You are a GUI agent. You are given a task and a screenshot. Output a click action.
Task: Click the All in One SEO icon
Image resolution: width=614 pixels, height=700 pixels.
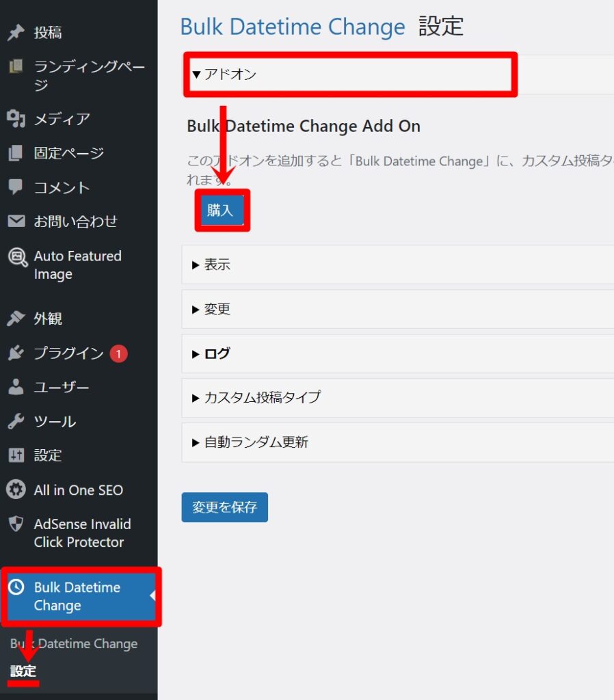point(14,489)
